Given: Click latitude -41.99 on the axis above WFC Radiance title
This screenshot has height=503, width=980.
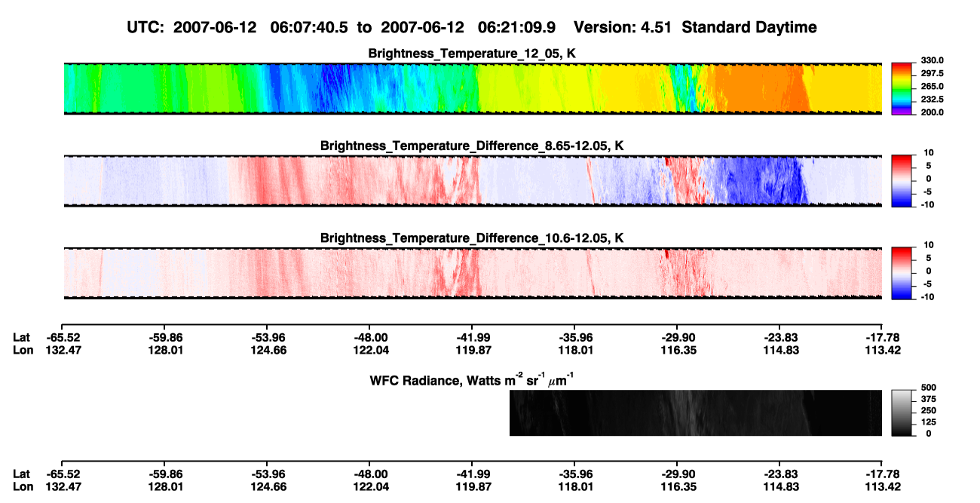Looking at the screenshot, I should coord(473,337).
